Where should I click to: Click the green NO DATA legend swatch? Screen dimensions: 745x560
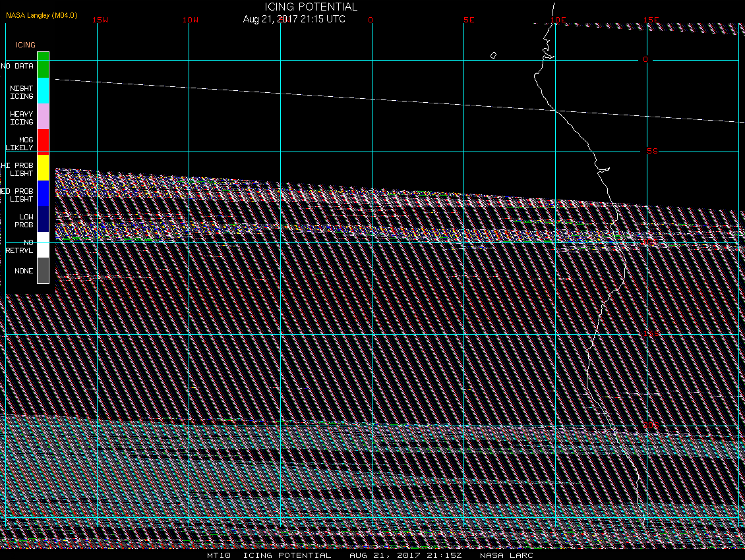click(44, 65)
